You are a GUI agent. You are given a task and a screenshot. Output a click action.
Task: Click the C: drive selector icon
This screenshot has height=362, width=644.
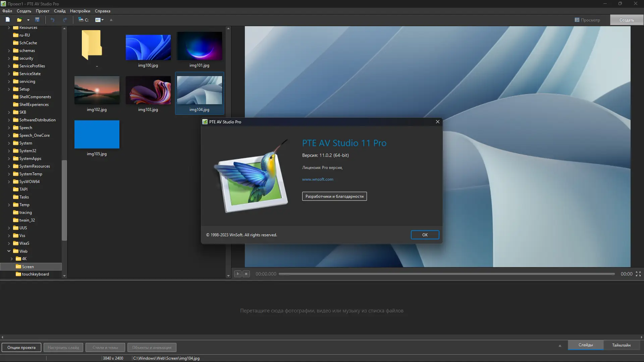(x=83, y=20)
